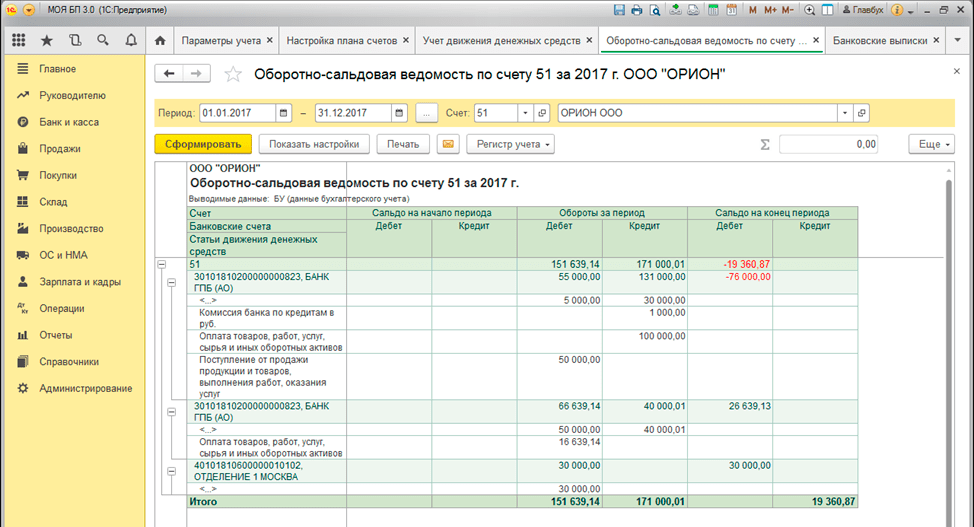
Task: Expand the Счет 51 dropdown list
Action: click(x=526, y=113)
